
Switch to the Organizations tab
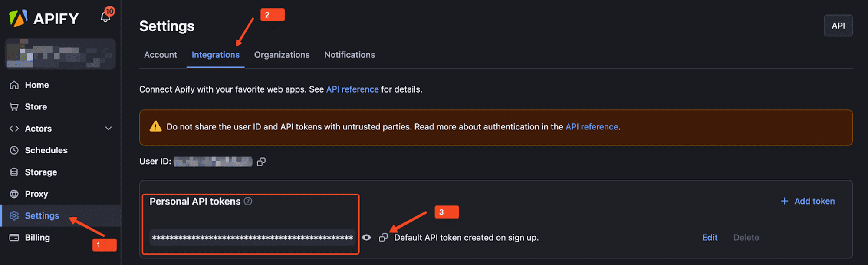282,55
